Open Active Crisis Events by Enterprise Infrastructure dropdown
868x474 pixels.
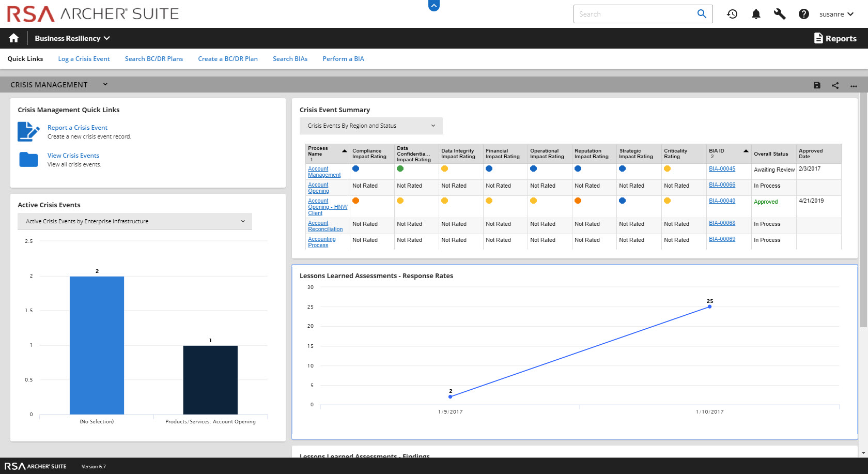[x=135, y=221]
